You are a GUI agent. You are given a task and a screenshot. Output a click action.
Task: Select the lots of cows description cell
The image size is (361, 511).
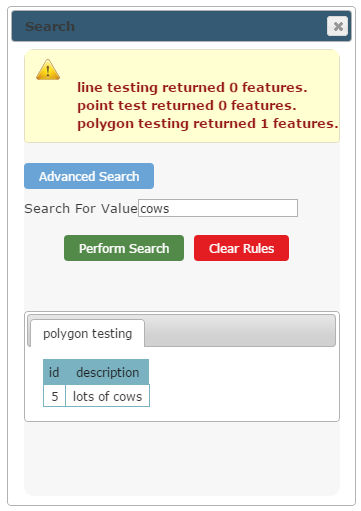point(108,396)
